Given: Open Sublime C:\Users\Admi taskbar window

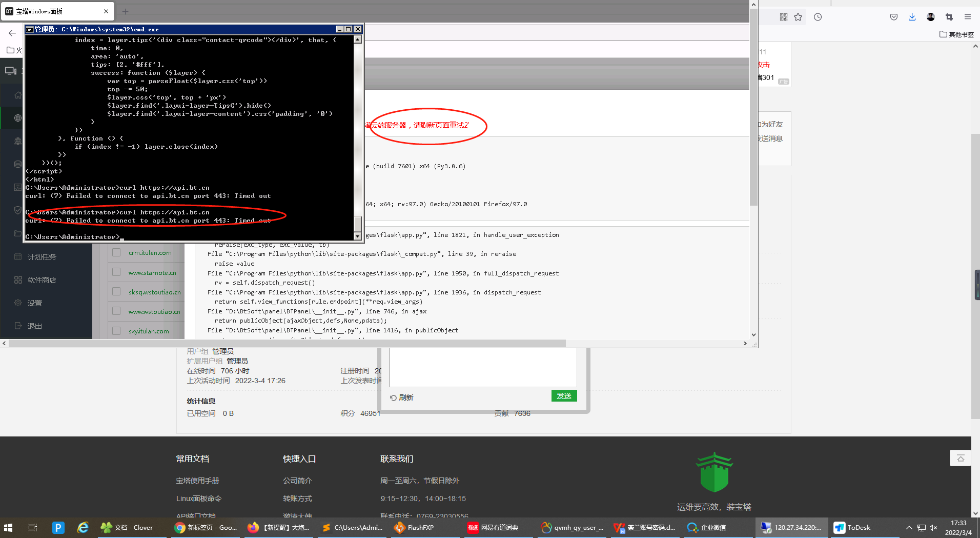Looking at the screenshot, I should click(353, 527).
